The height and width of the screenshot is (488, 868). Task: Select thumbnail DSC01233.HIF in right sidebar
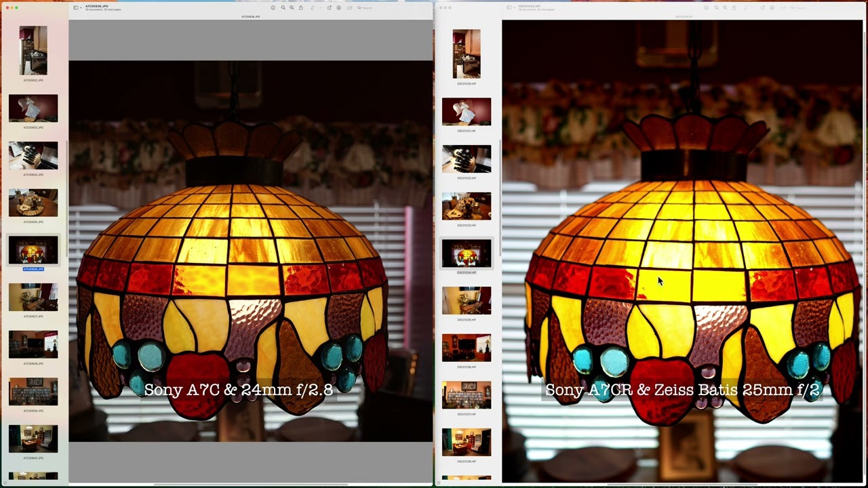tap(467, 206)
